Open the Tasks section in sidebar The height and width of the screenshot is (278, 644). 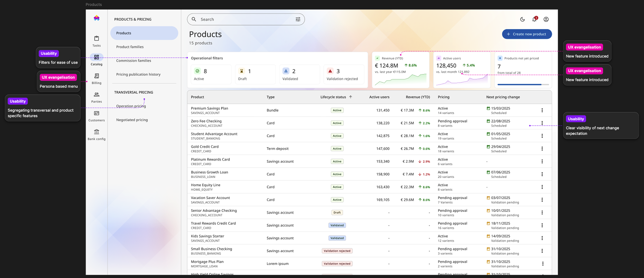97,41
